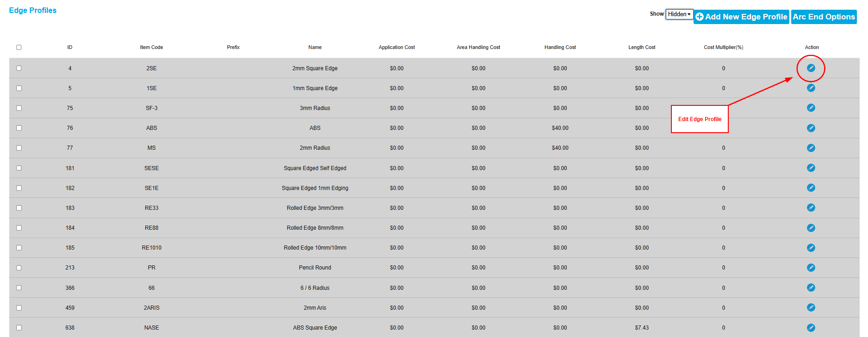Edit the 2mm Square Edge profile
Image resolution: width=868 pixels, height=337 pixels.
[811, 68]
